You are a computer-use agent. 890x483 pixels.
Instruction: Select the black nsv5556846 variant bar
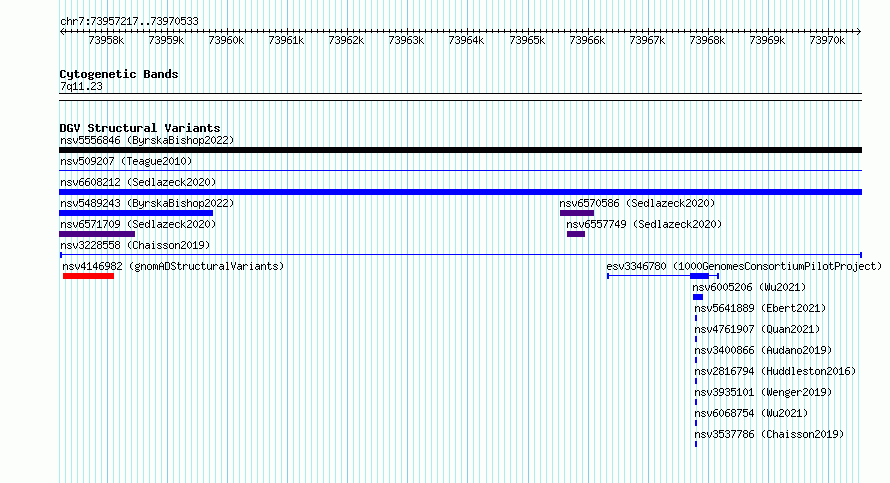460,150
